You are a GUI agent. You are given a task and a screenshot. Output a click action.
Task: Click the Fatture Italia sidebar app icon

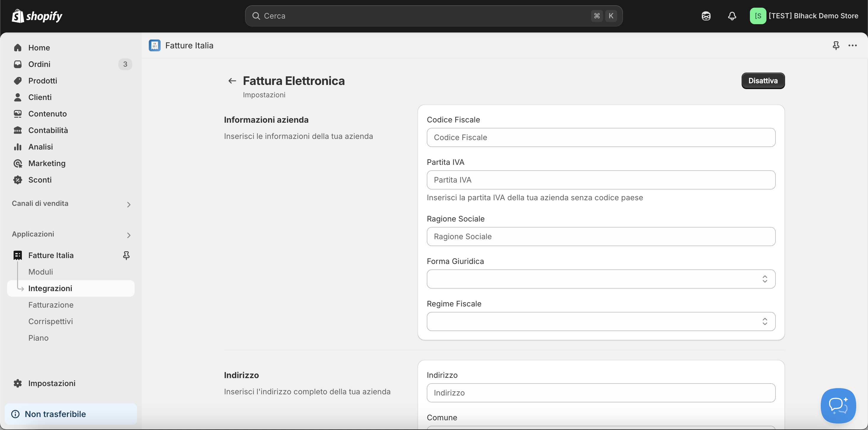tap(18, 255)
